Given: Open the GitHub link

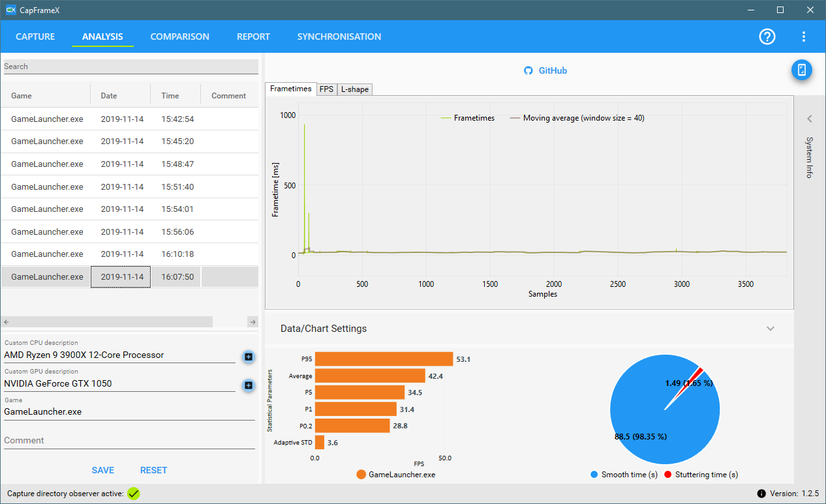Looking at the screenshot, I should click(x=553, y=70).
